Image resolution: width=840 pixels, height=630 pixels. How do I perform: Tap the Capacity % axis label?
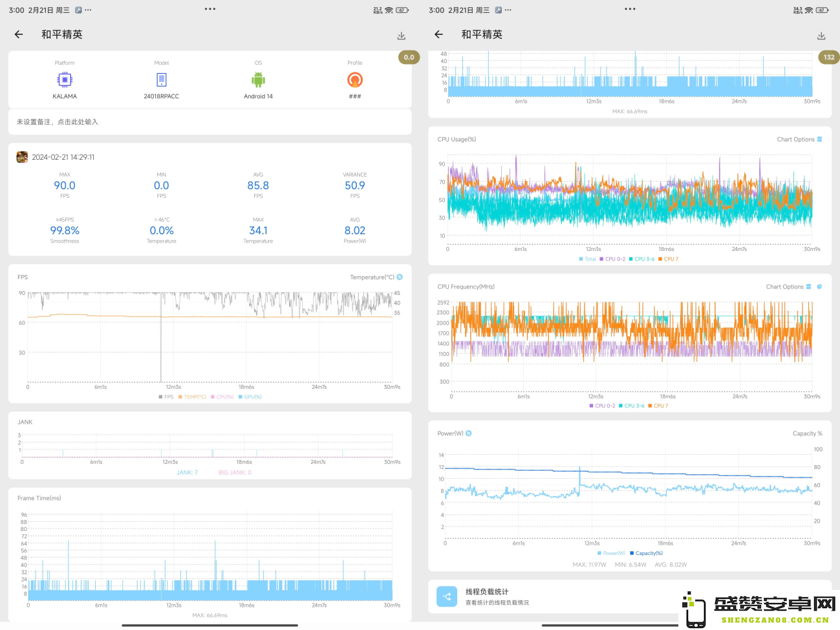click(x=808, y=433)
